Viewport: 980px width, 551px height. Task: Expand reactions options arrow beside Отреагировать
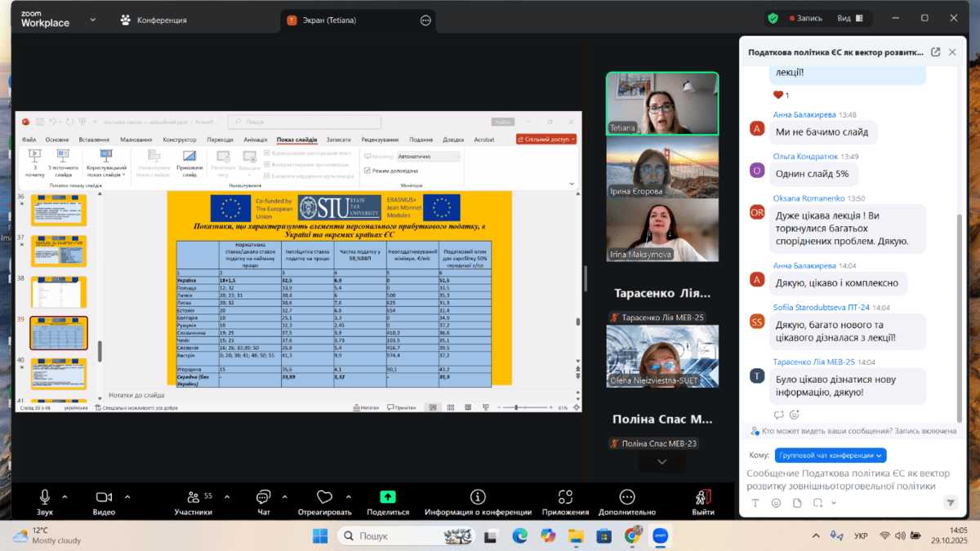[x=349, y=496]
